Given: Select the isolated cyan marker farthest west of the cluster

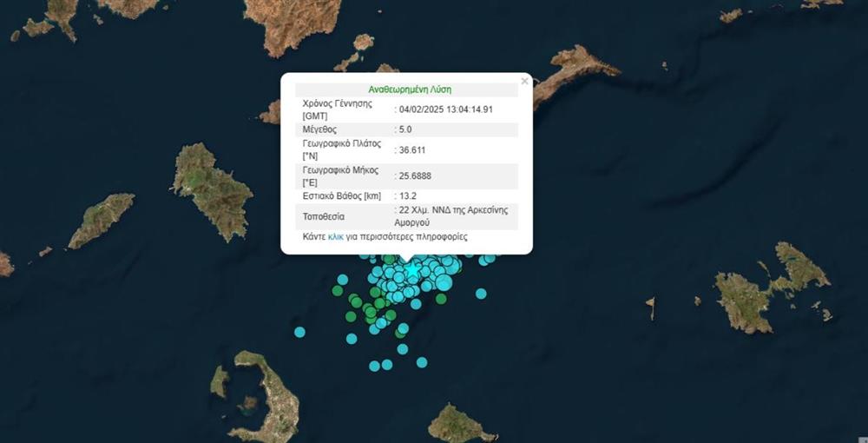Looking at the screenshot, I should point(299,332).
